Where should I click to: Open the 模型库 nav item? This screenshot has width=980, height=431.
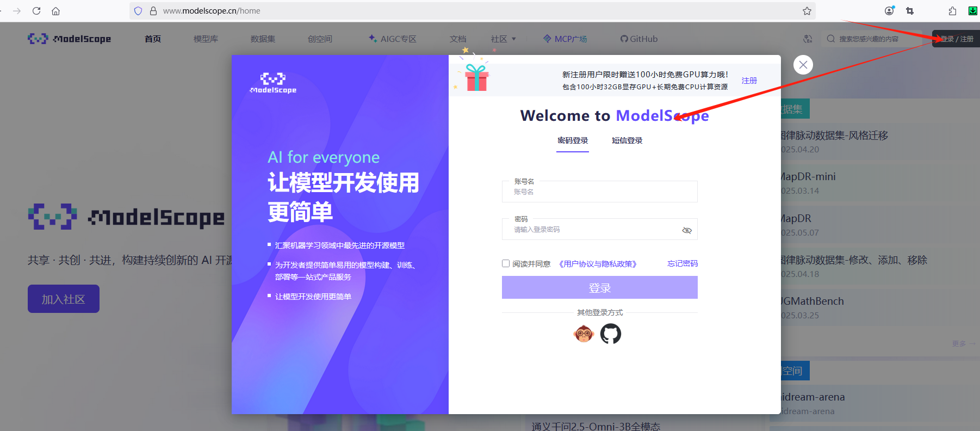click(x=206, y=39)
